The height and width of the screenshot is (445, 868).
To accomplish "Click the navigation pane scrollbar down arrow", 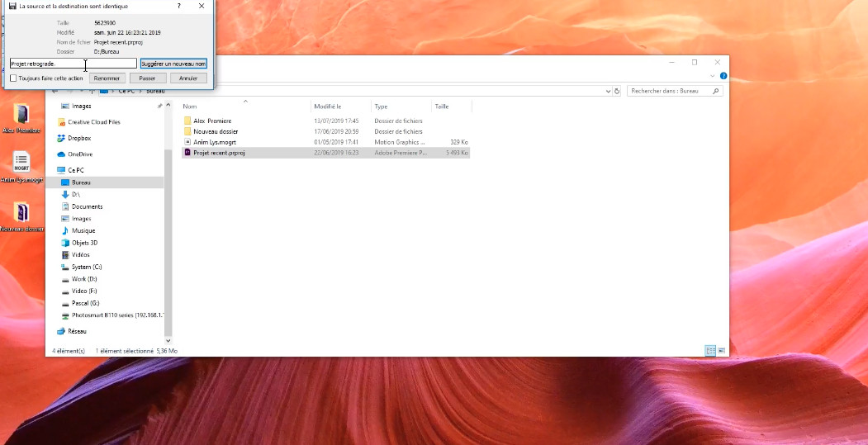I will (x=168, y=341).
